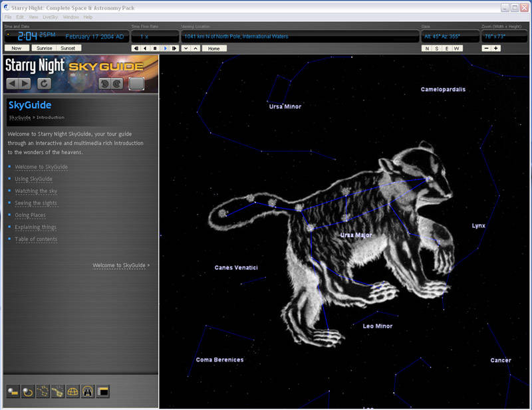The height and width of the screenshot is (410, 532).
Task: Click the Cancer constellation label
Action: pos(501,360)
